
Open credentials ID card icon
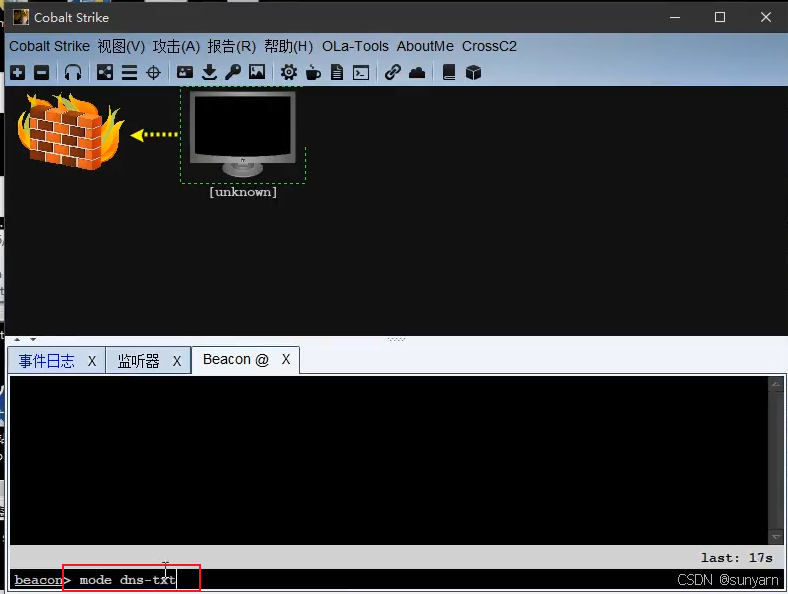point(184,72)
